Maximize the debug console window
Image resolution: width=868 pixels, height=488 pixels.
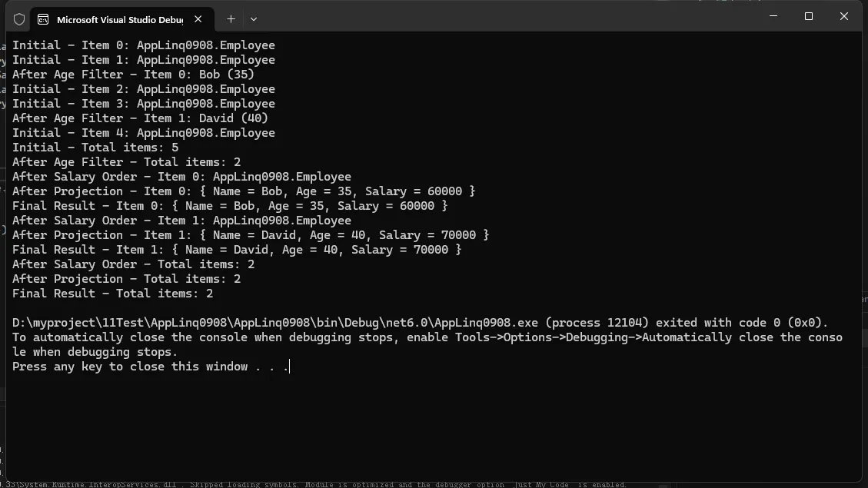click(809, 16)
